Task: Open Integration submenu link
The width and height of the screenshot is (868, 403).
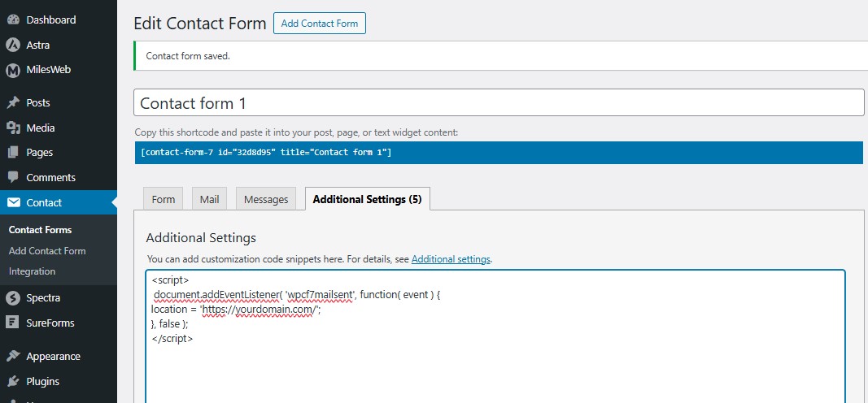Action: (32, 271)
